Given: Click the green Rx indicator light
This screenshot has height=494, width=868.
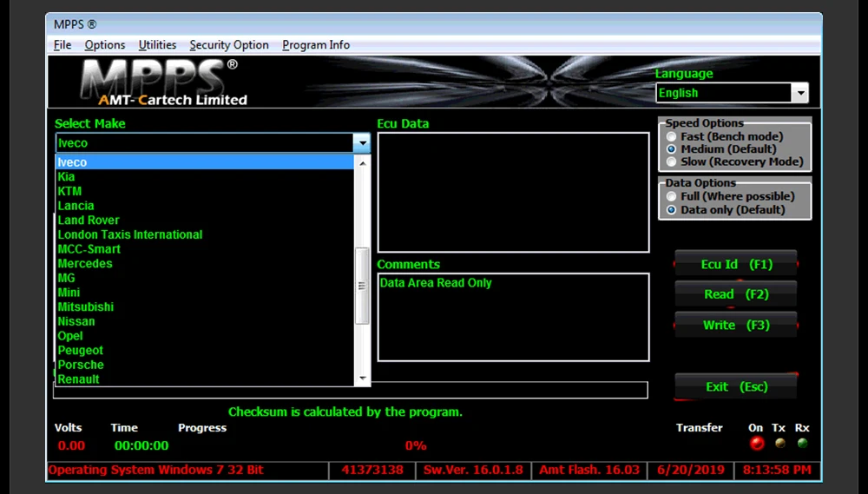Looking at the screenshot, I should tap(802, 443).
